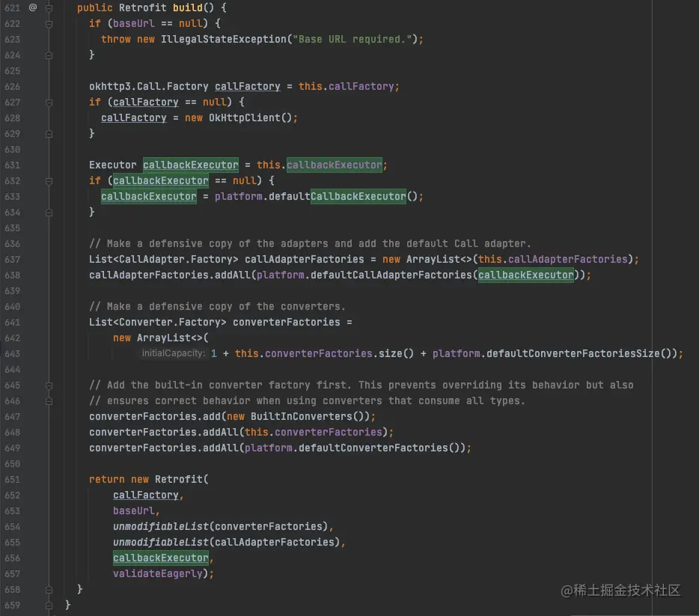
Task: Click the method name build on line 621
Action: (x=188, y=7)
